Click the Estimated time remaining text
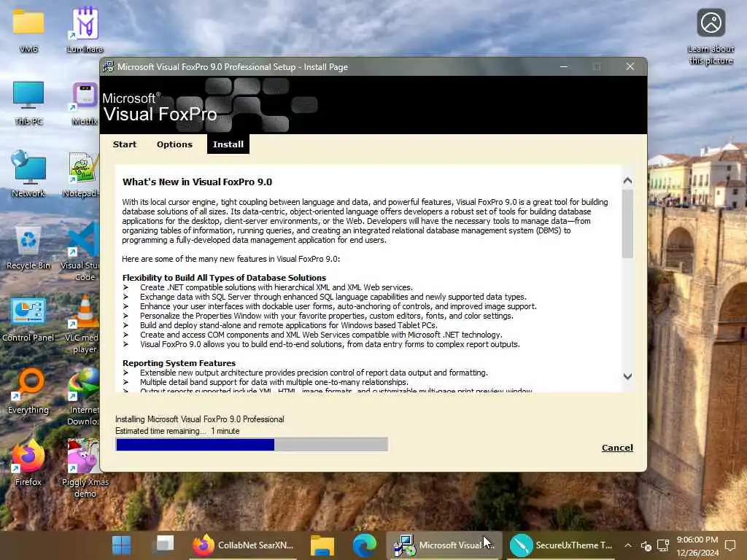747x560 pixels. click(177, 431)
